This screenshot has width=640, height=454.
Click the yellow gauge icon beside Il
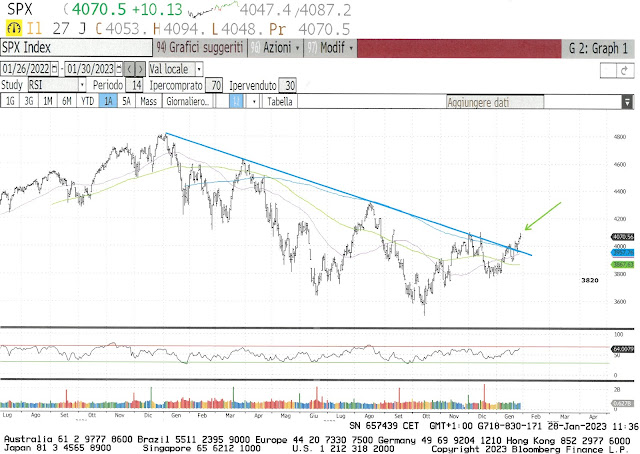[14, 29]
